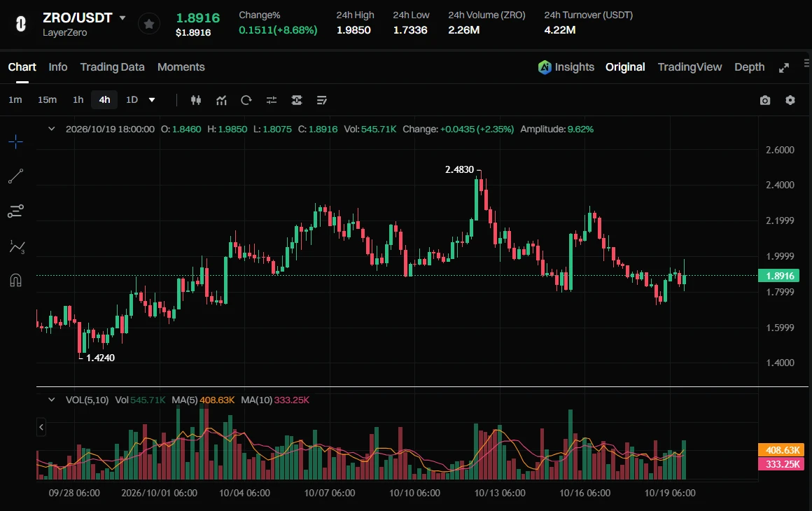812x511 pixels.
Task: Click the LayerZero coin logo icon
Action: [x=21, y=24]
